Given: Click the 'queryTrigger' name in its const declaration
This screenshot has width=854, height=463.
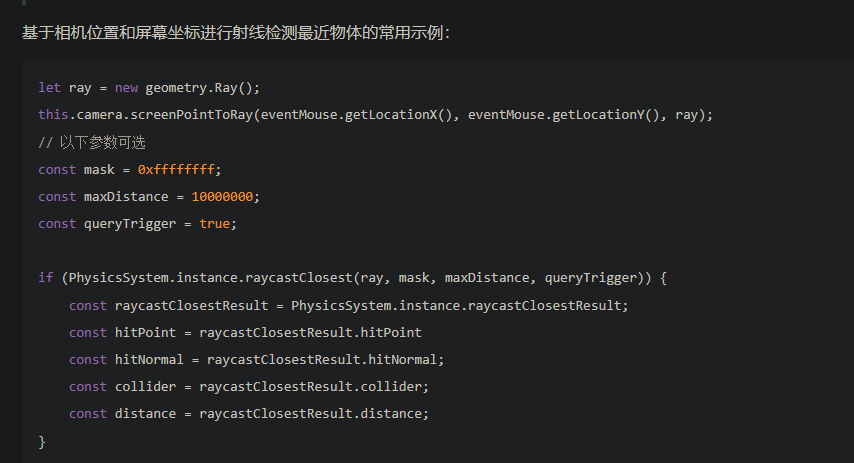Looking at the screenshot, I should tap(130, 223).
